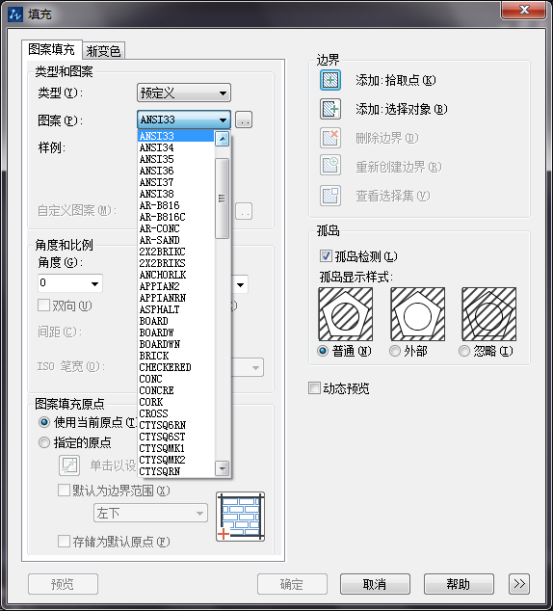
Task: Open the 类型 dropdown showing 预定义
Action: click(x=184, y=93)
